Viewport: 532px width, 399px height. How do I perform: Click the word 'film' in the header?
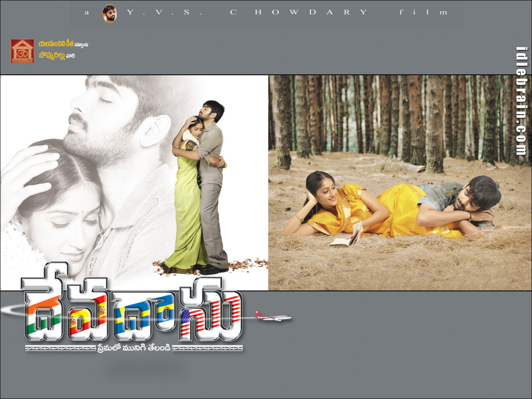pos(423,12)
